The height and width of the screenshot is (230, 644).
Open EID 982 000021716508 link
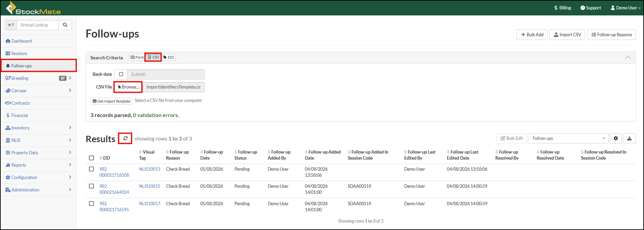(114, 172)
